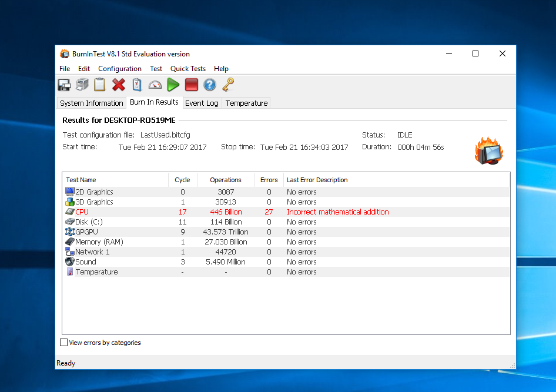Open the Edit menu
The width and height of the screenshot is (556, 392).
point(84,69)
